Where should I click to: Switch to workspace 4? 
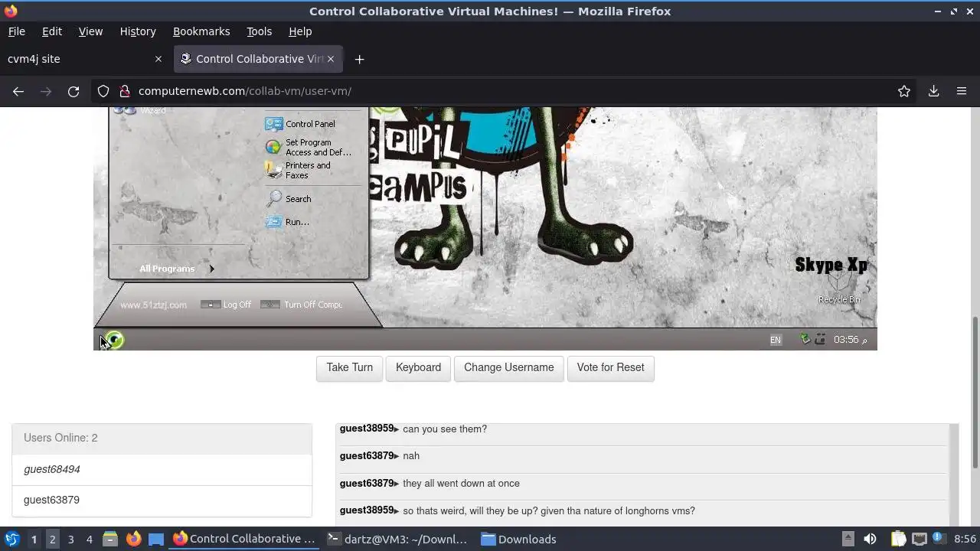89,540
